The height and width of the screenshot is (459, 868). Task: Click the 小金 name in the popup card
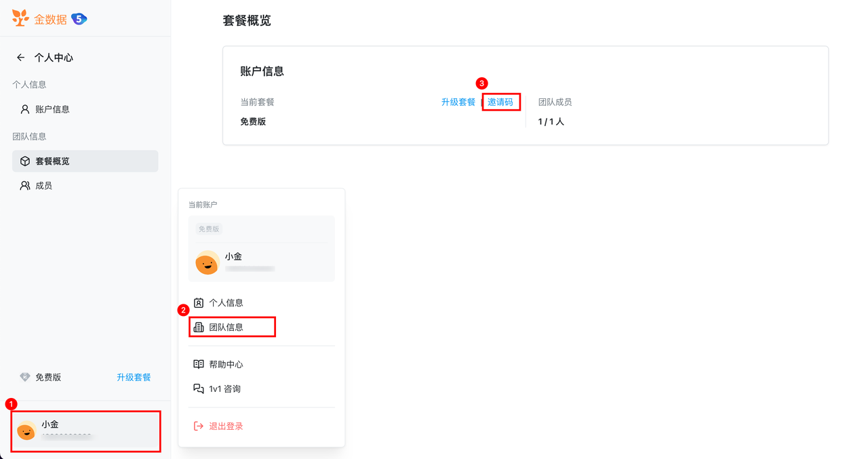coord(233,257)
